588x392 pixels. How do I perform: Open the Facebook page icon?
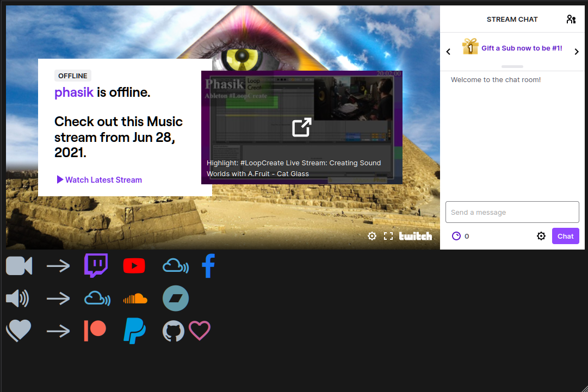point(208,266)
